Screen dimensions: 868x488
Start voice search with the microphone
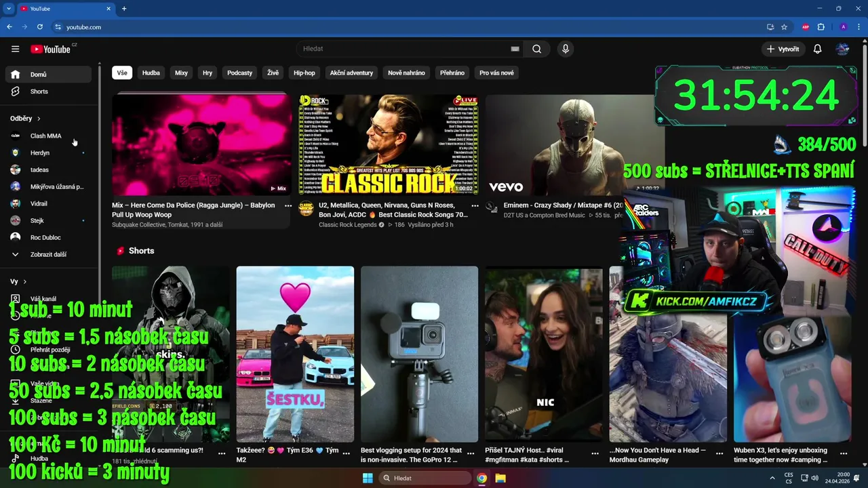point(565,49)
